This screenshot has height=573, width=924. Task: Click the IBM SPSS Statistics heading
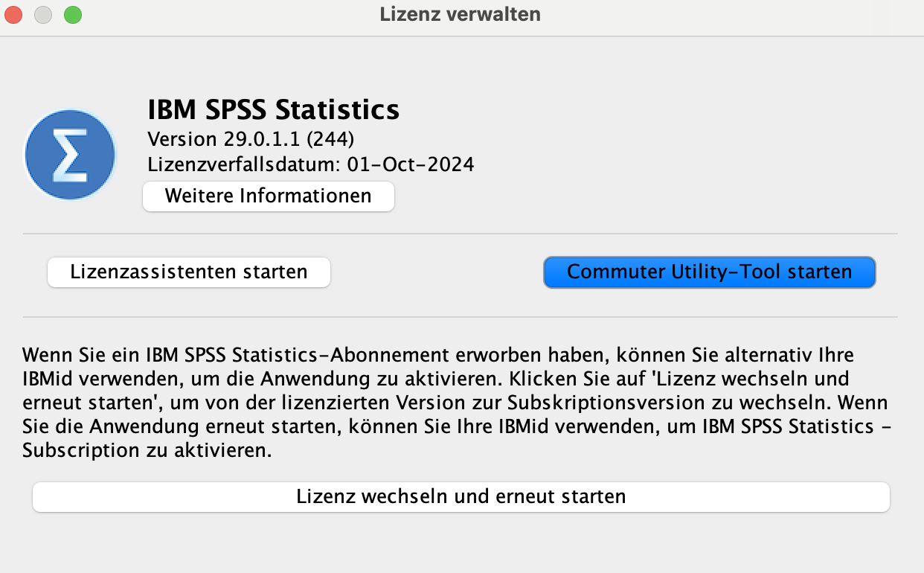(274, 109)
